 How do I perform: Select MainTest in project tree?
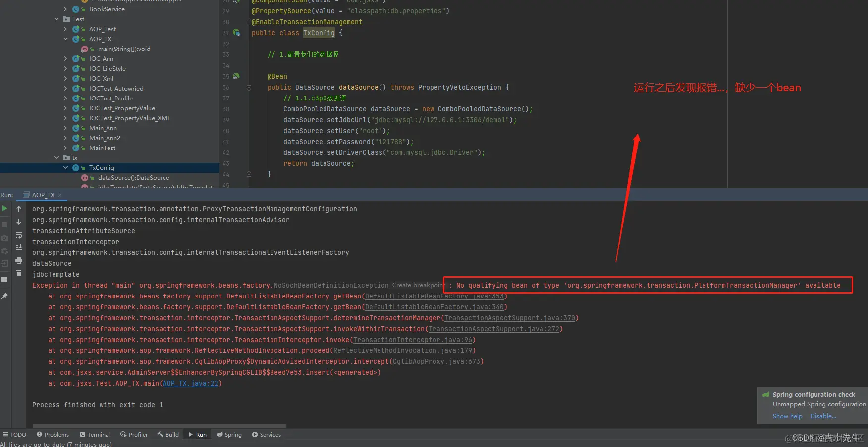click(x=102, y=148)
